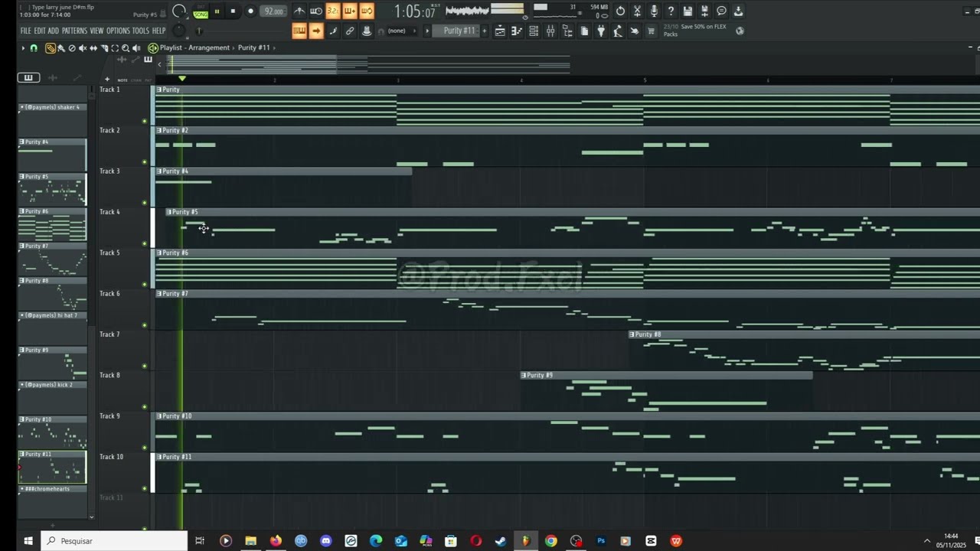Select the Draw pencil tool in Playlist
Screen dimensions: 980x551
[51, 48]
